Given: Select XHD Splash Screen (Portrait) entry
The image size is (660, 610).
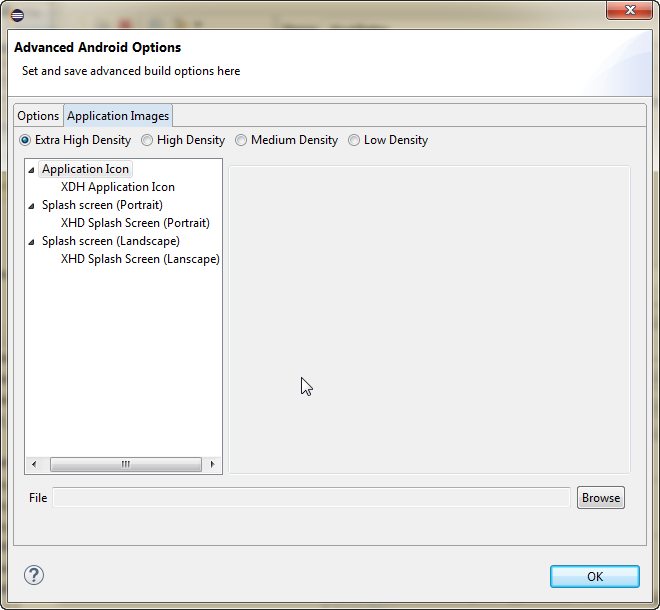Looking at the screenshot, I should (x=135, y=223).
